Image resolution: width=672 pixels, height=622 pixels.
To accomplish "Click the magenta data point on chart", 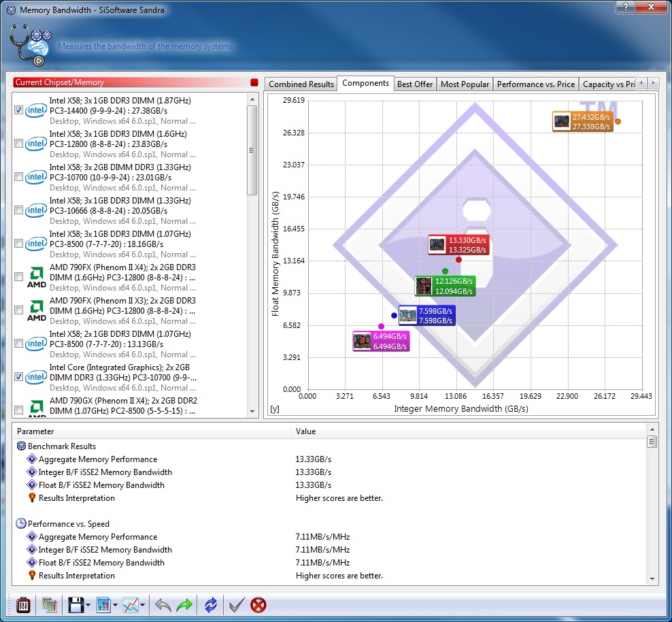I will (381, 326).
